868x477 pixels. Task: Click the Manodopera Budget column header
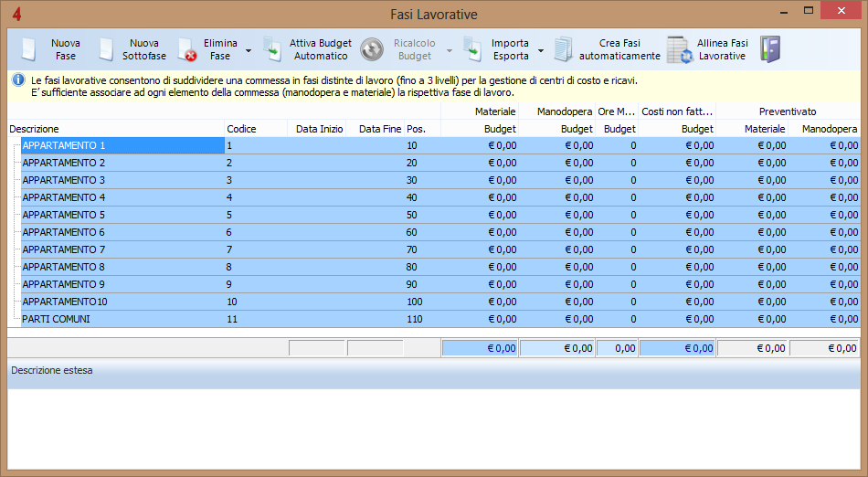[557, 129]
